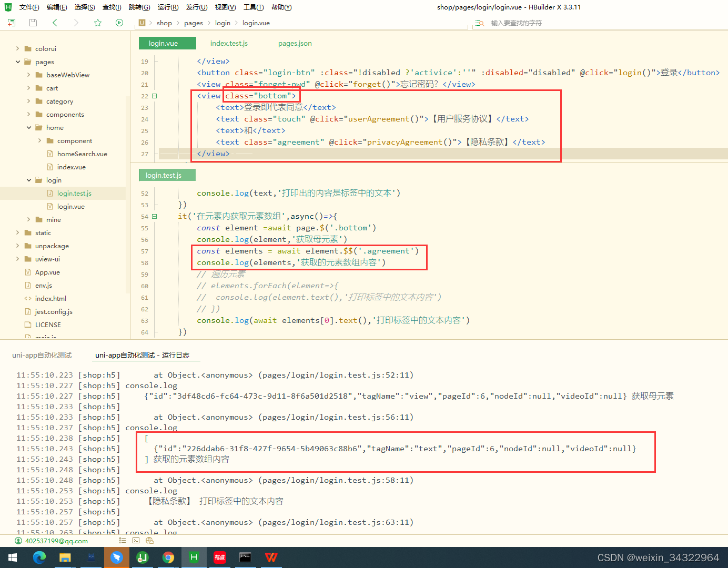Viewport: 728px width, 568px height.
Task: Select the login.test.js lower editor tab
Action: point(167,175)
